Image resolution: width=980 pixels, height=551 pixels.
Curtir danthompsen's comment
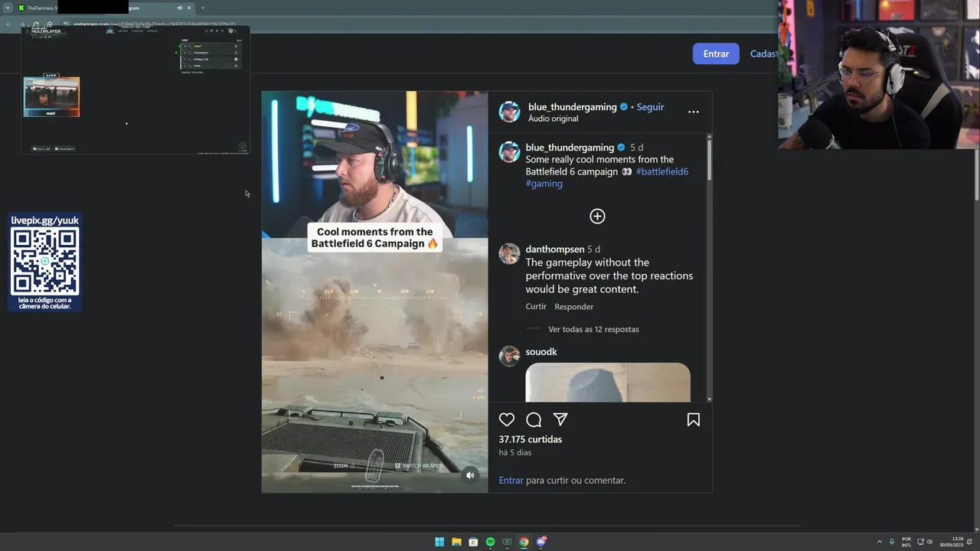(536, 307)
